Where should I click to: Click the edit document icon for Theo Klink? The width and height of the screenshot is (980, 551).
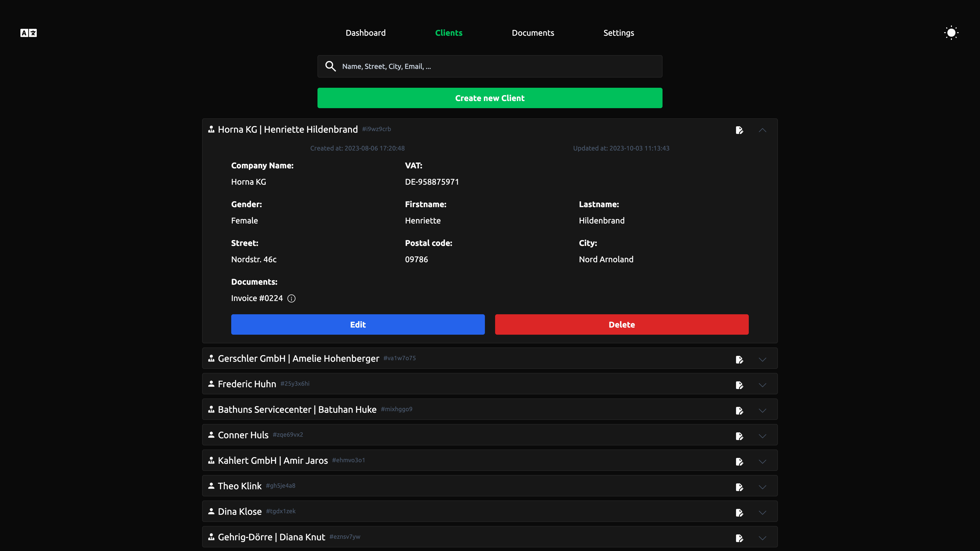pos(739,487)
